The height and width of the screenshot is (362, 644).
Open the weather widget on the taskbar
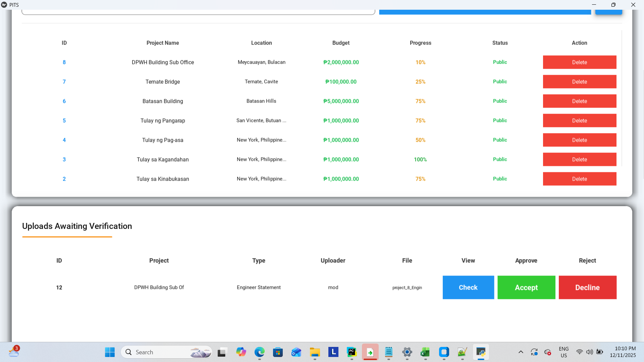tap(14, 352)
